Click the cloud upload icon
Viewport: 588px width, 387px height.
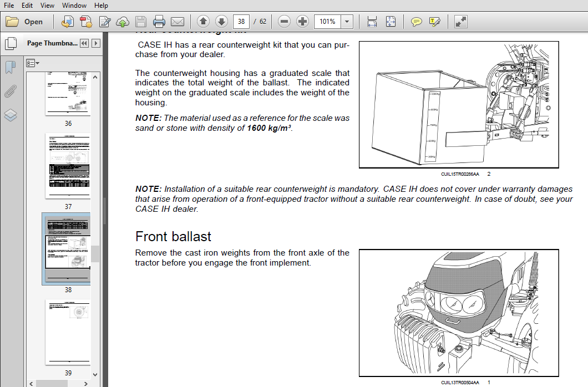tap(123, 22)
